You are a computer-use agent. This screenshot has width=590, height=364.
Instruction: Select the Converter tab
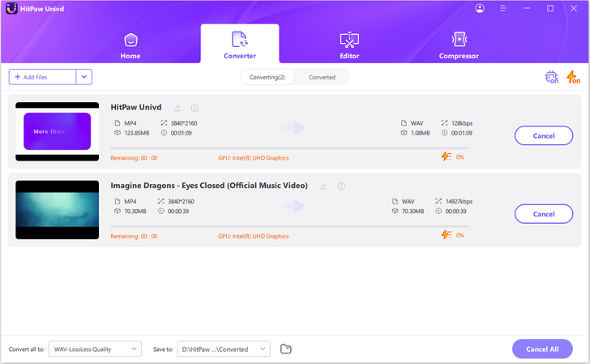click(x=240, y=45)
